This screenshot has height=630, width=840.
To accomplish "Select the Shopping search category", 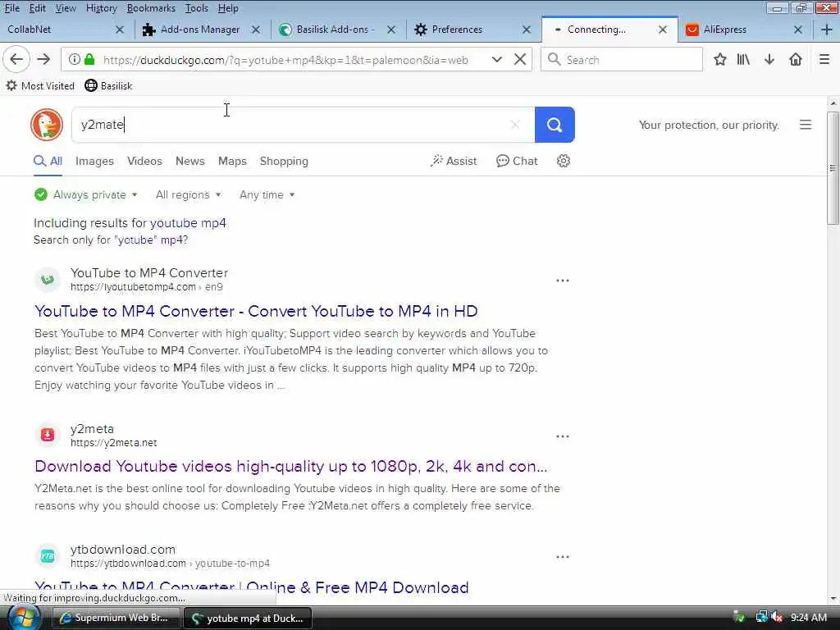I will click(x=284, y=161).
